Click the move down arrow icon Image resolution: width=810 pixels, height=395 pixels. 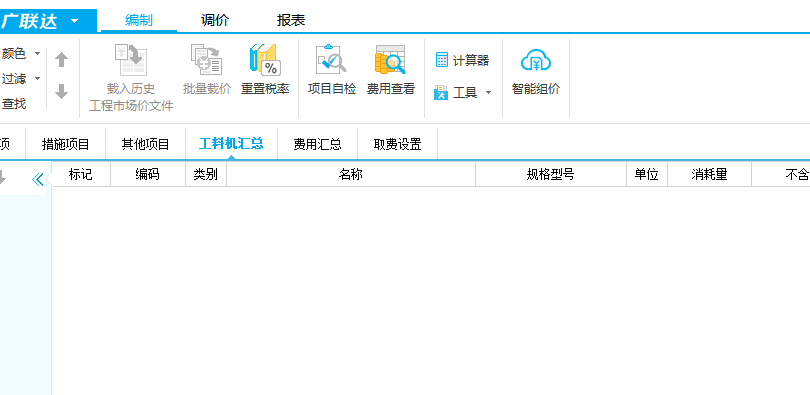point(61,92)
